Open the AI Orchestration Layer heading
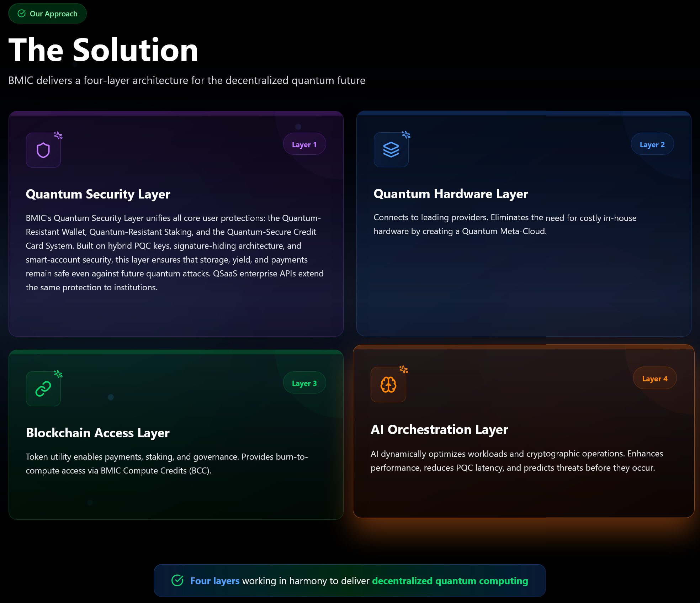Screen dimensions: 700x603 439,430
